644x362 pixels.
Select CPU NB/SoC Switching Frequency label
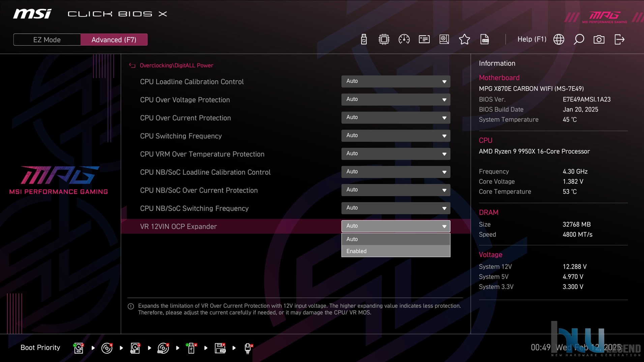194,209
